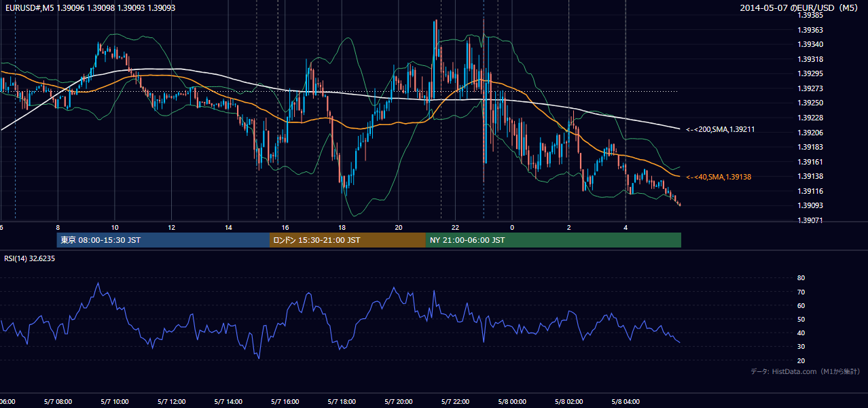The height and width of the screenshot is (408, 868).
Task: Click price axis label 1.39318
Action: click(x=812, y=59)
